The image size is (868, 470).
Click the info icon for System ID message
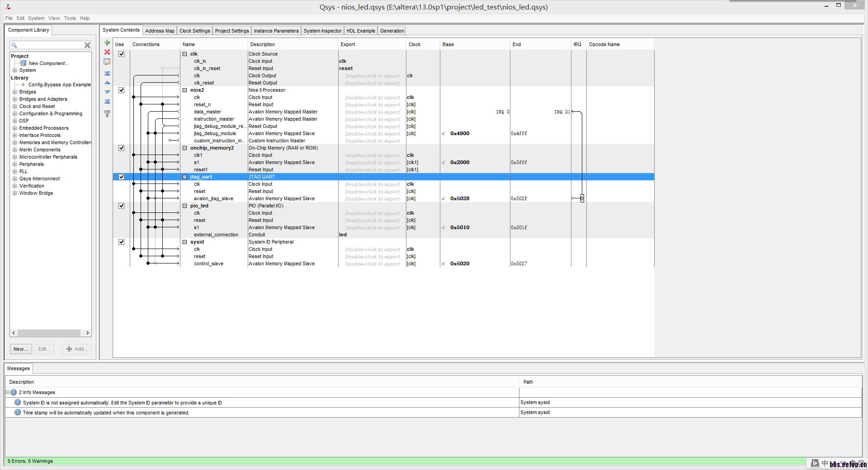click(x=18, y=402)
